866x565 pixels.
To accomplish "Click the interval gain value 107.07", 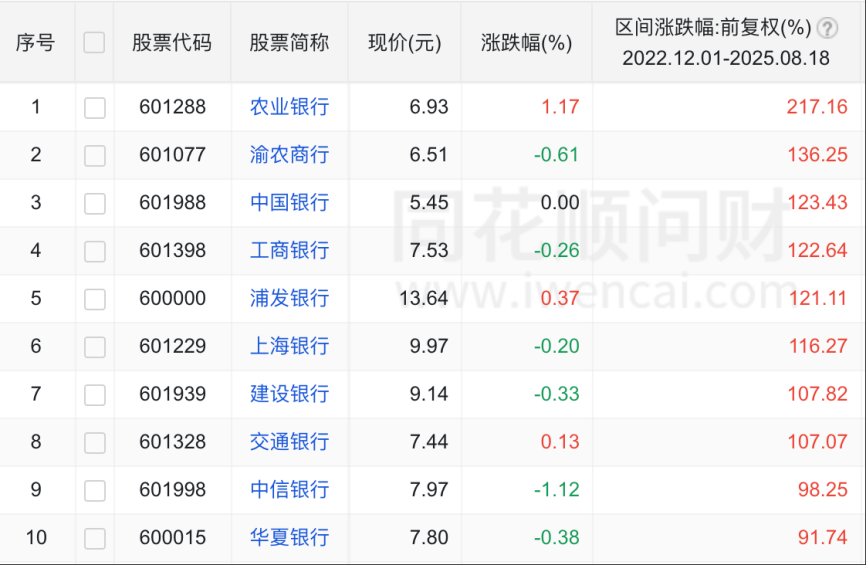I will click(x=817, y=441).
